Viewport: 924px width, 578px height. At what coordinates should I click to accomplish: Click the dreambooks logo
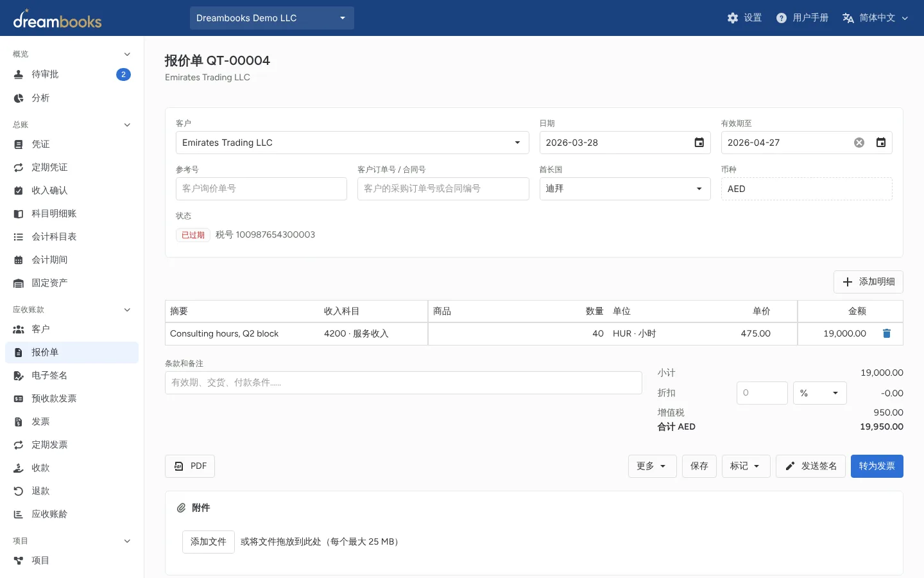click(x=57, y=19)
